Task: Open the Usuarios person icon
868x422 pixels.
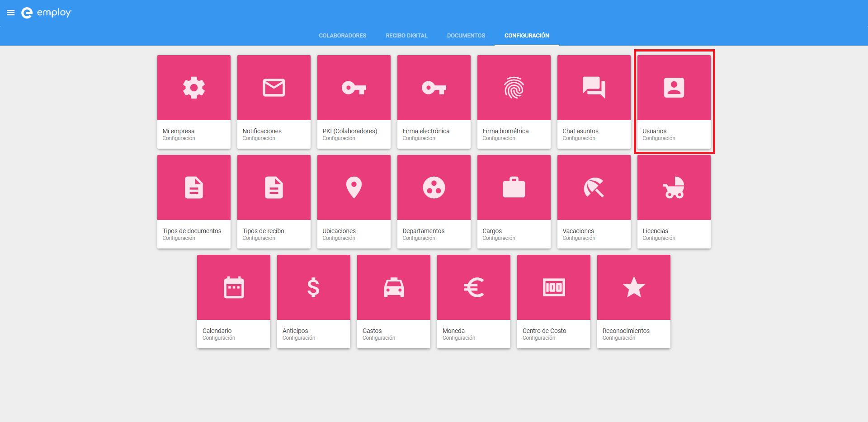Action: [x=674, y=88]
